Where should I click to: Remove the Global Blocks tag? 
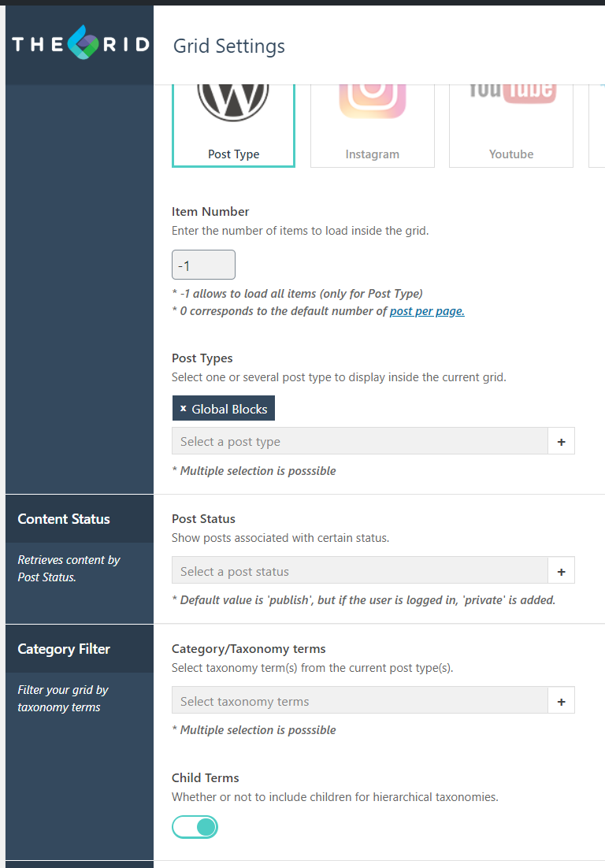[x=184, y=409]
